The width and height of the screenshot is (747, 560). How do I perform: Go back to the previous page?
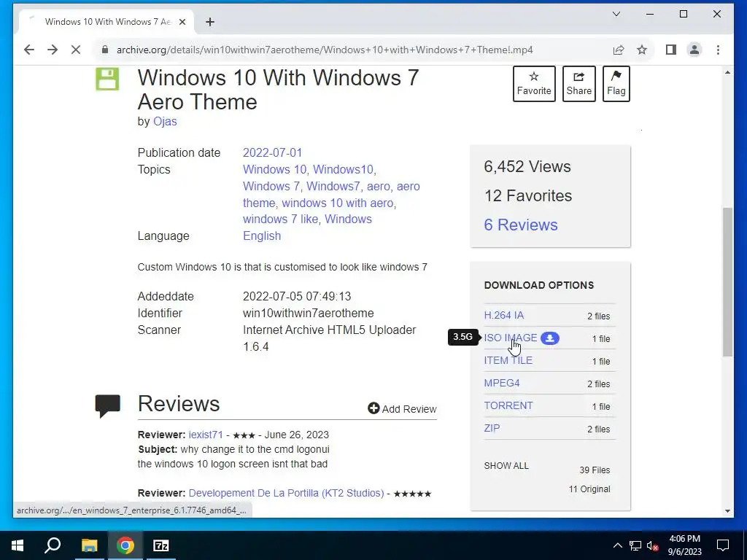point(29,50)
